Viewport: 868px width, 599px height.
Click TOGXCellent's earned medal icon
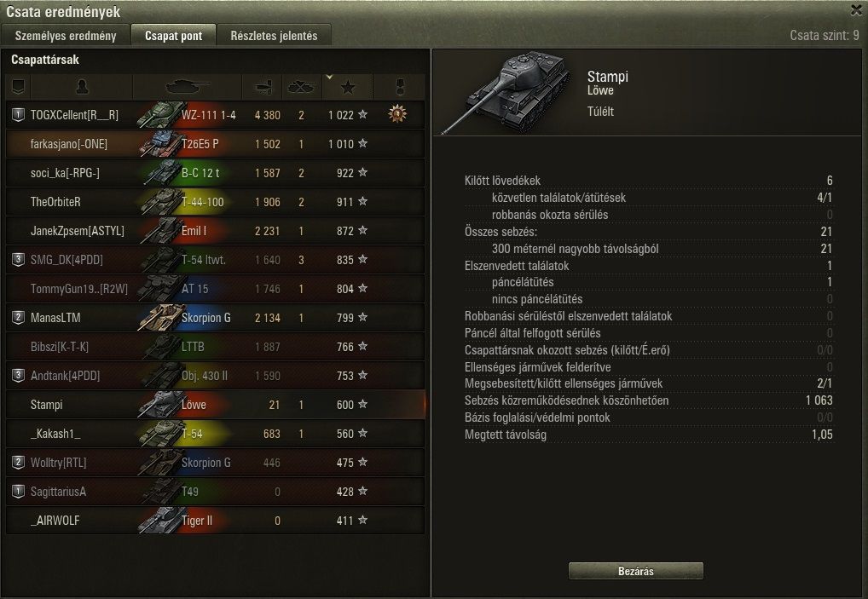click(397, 114)
